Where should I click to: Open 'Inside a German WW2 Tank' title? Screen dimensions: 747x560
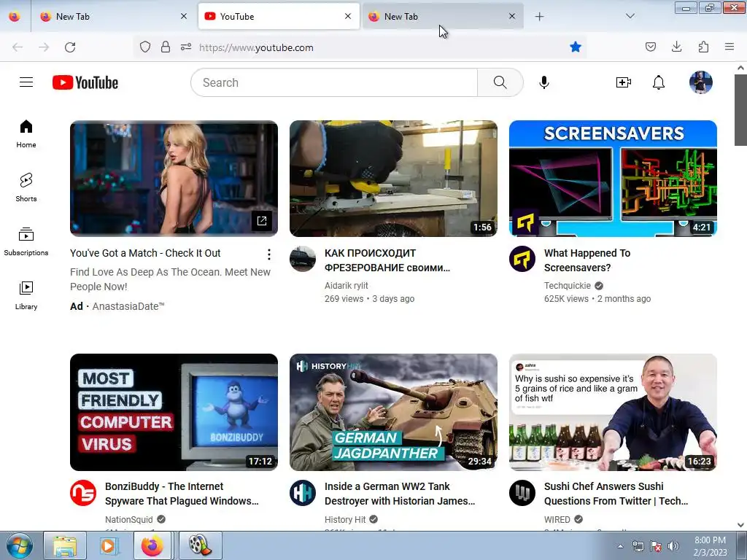point(400,494)
